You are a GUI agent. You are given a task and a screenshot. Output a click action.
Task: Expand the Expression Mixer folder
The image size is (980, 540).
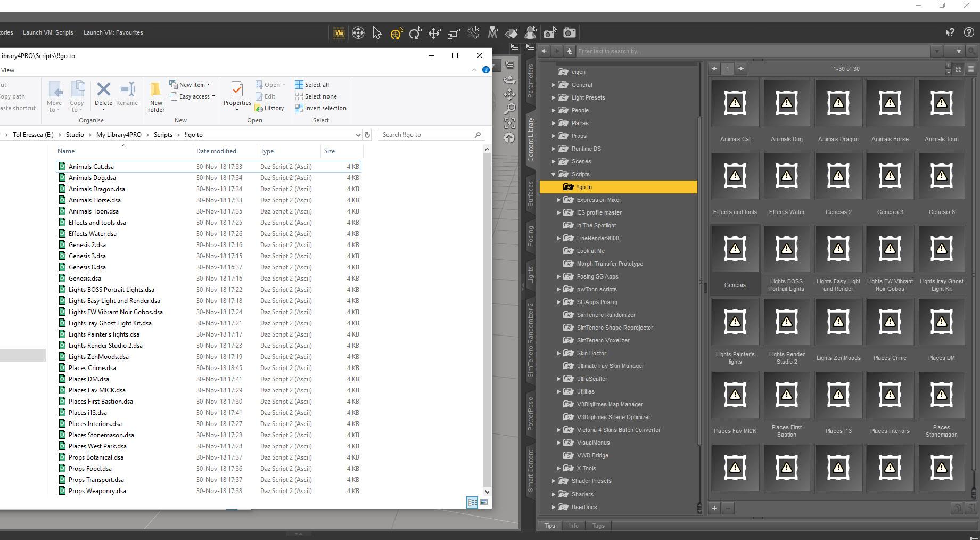coord(559,200)
